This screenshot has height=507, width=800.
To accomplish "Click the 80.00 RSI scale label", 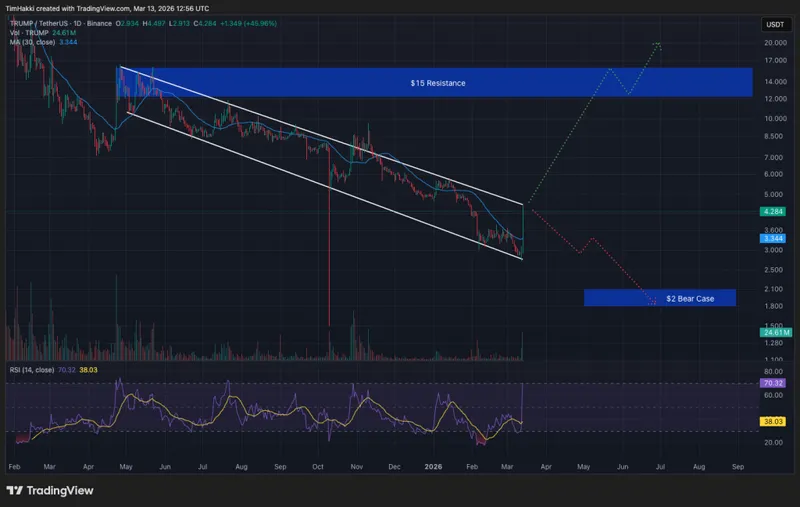I will click(773, 371).
